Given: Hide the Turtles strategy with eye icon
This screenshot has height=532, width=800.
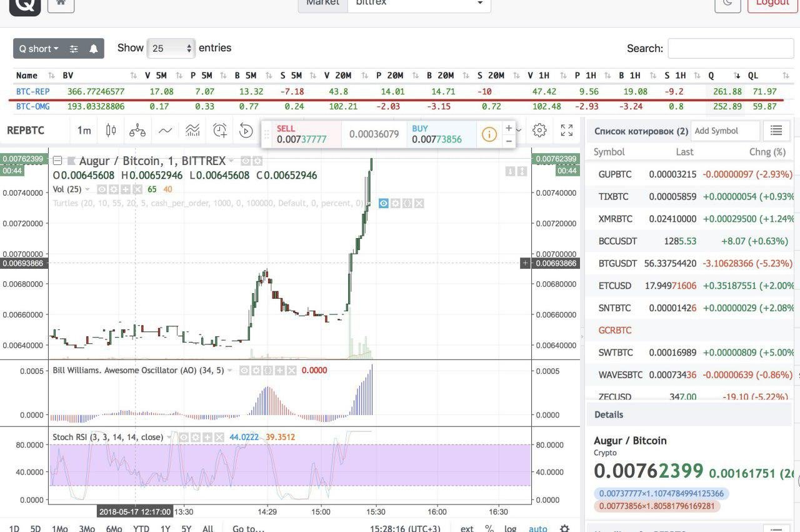Looking at the screenshot, I should click(x=384, y=203).
